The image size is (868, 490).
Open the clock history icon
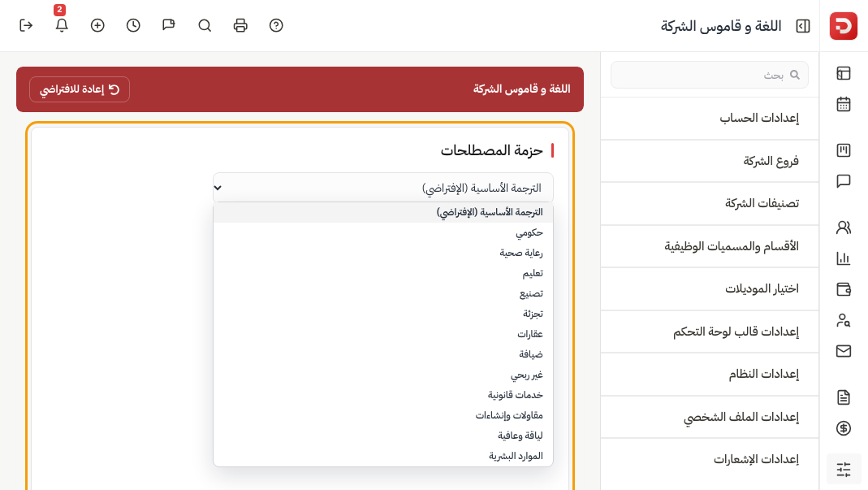[133, 25]
